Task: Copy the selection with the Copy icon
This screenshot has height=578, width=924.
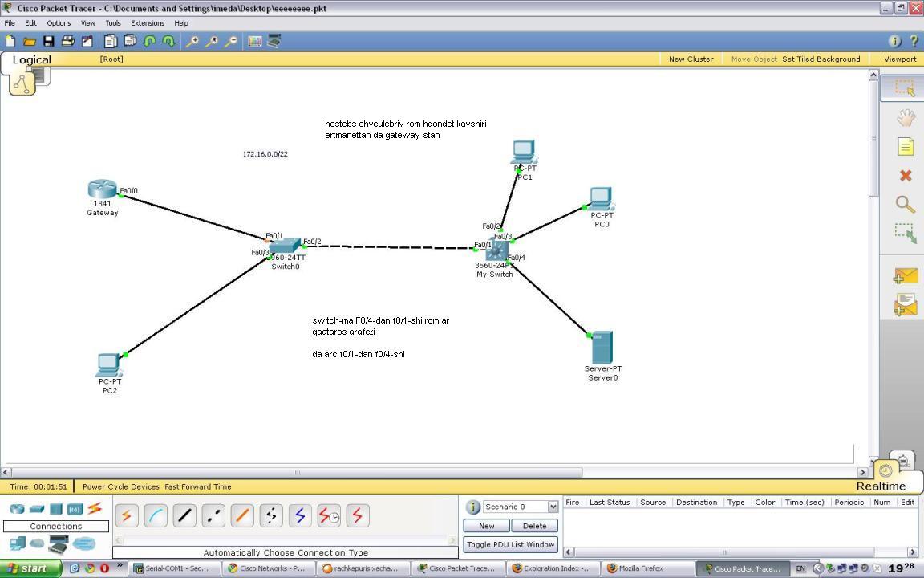Action: pyautogui.click(x=110, y=41)
